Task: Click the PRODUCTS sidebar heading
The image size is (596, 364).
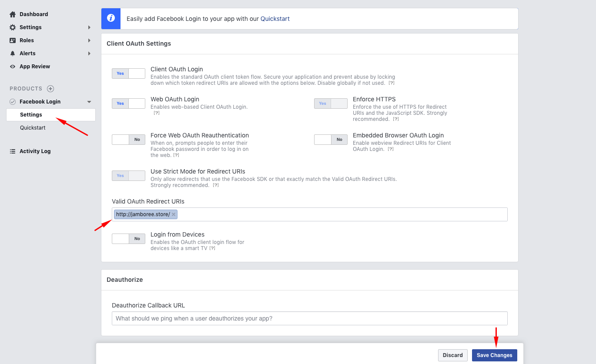Action: click(x=26, y=89)
